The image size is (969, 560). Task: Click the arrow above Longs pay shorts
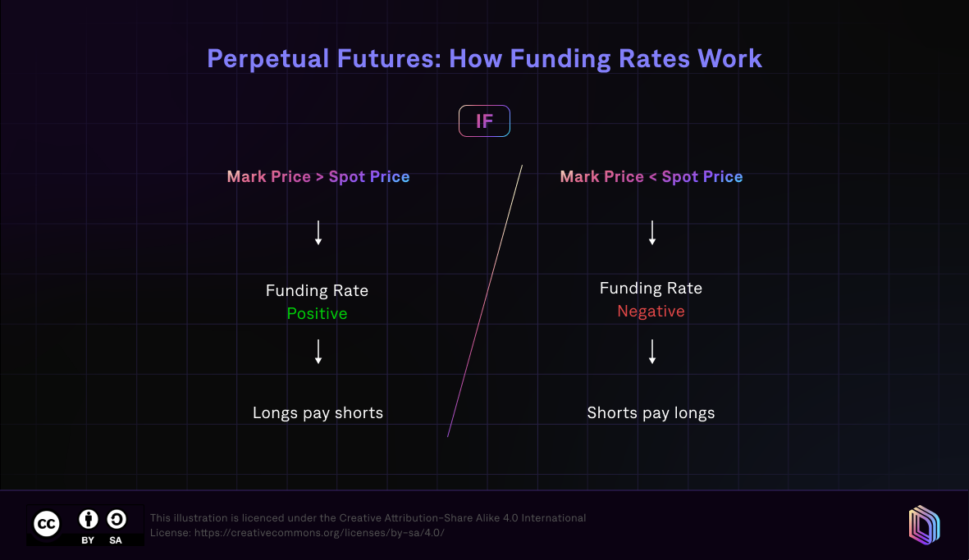318,352
